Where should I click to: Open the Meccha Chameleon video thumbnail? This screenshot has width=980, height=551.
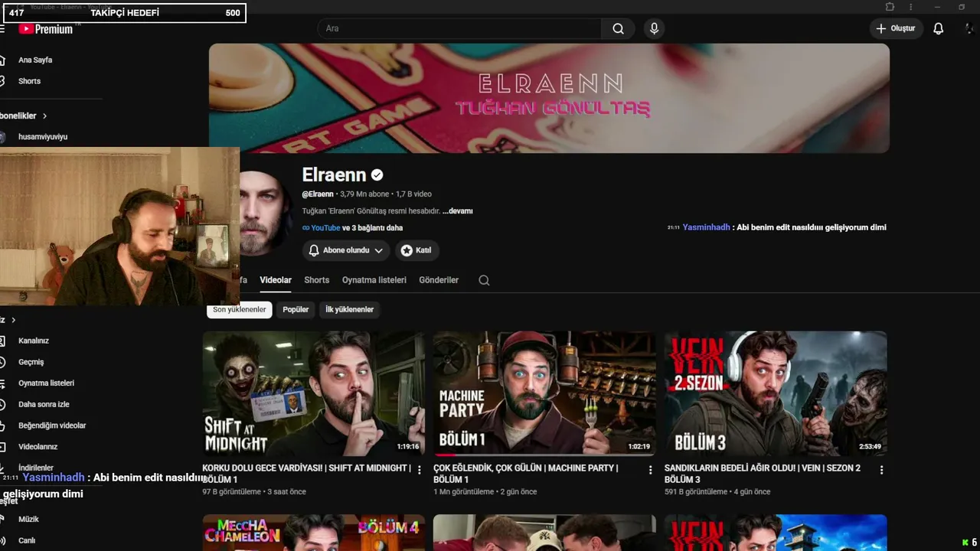(313, 533)
